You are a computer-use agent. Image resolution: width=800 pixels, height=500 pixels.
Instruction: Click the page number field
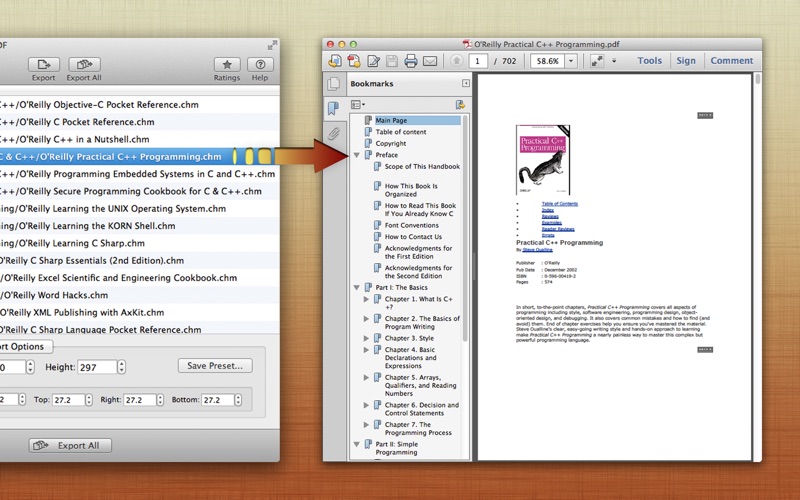click(x=478, y=61)
